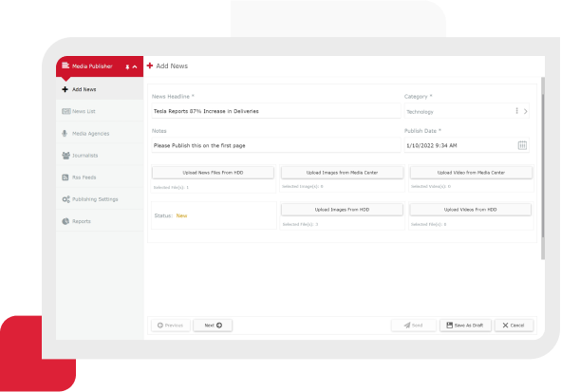Open Add News in the sidebar
Image resolution: width=561 pixels, height=392 pixels.
click(100, 89)
